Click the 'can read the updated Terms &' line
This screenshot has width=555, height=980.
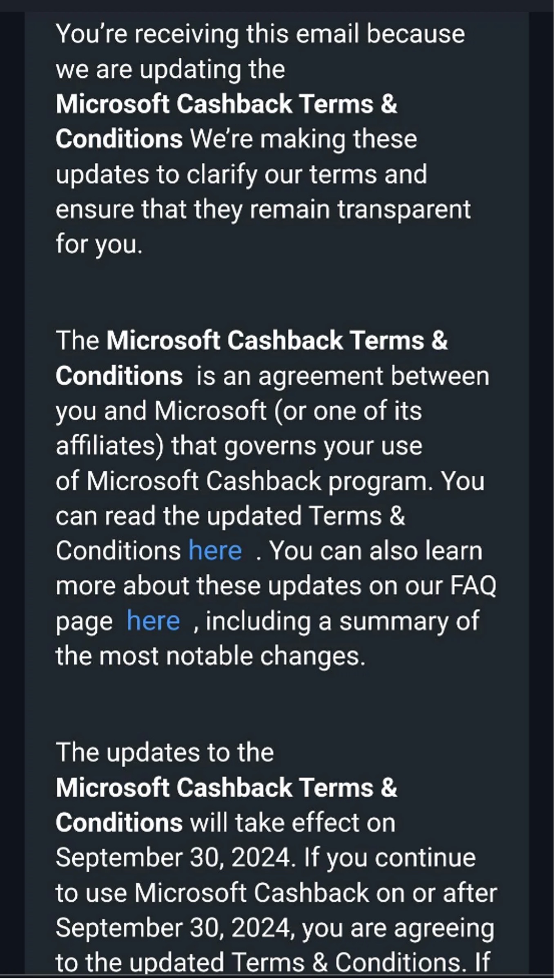coord(230,516)
